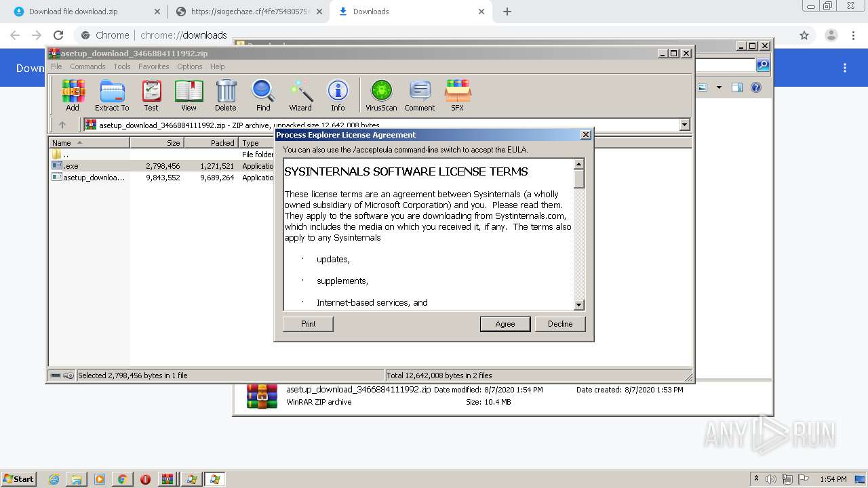Open the Favorites menu
This screenshot has width=868, height=488.
click(x=154, y=66)
